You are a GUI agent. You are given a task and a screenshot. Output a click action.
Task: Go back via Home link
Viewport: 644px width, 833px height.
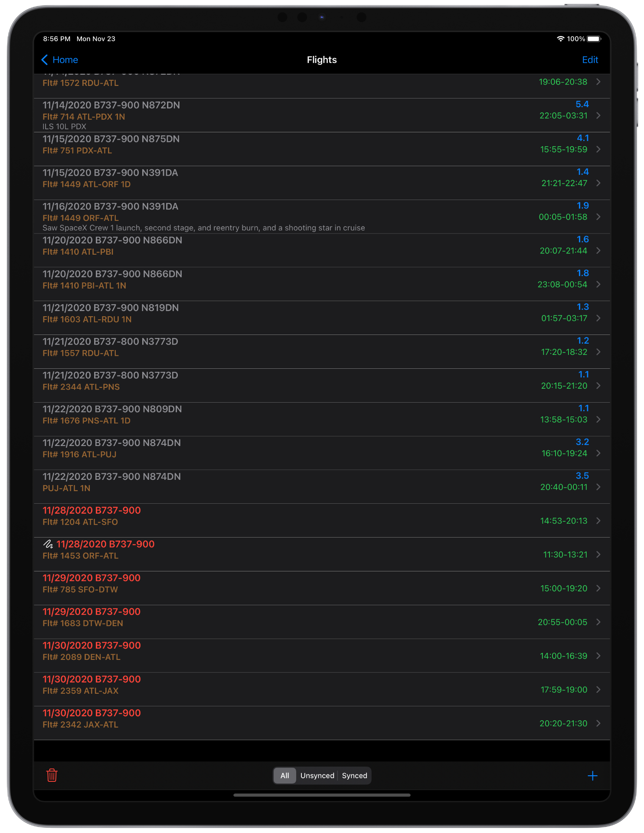click(x=65, y=60)
